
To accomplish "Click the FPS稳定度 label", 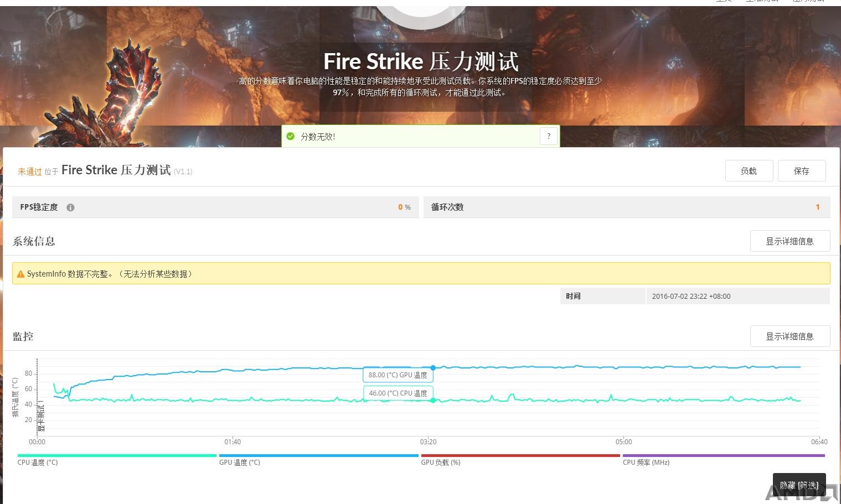I will click(x=39, y=207).
